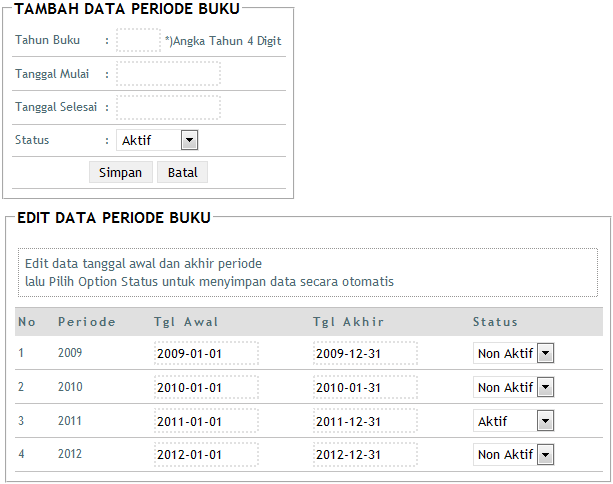
Task: Focus the Tahun Buku input field
Action: (x=138, y=40)
